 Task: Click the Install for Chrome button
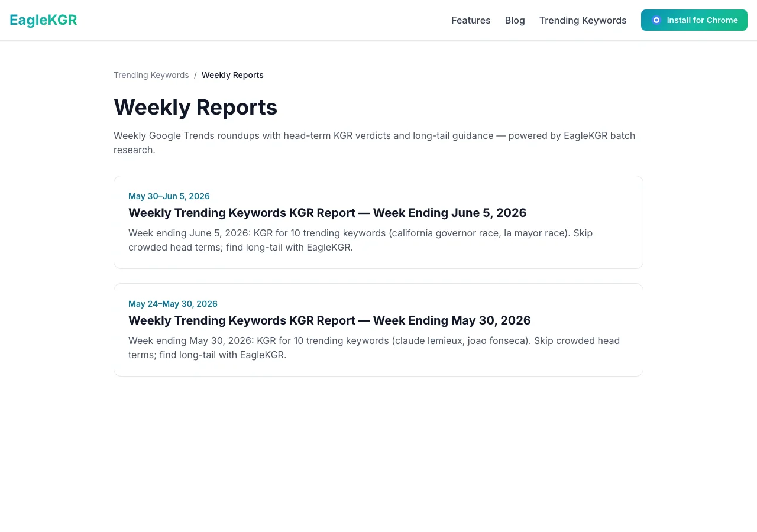tap(694, 20)
